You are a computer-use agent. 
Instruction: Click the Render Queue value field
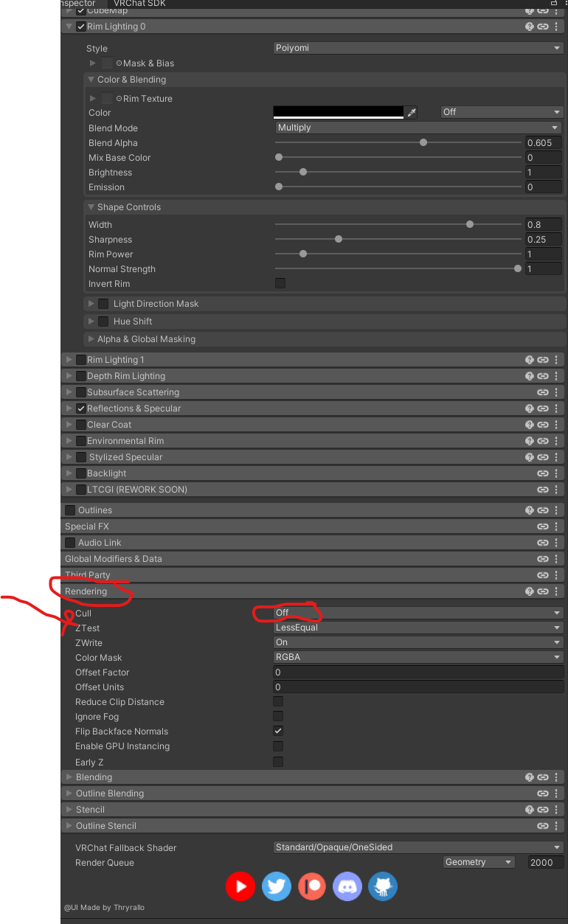pyautogui.click(x=545, y=862)
